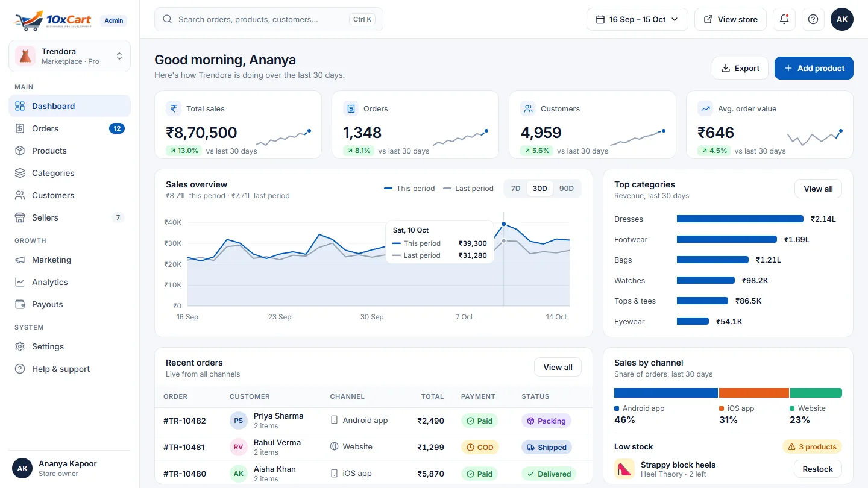Expand the Trendora store switcher
Image resolution: width=868 pixels, height=488 pixels.
[69, 56]
